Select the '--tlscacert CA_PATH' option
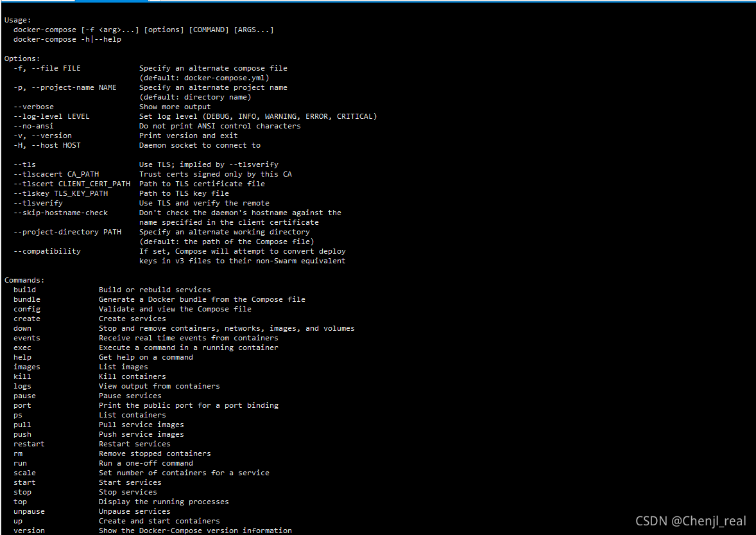This screenshot has height=535, width=756. (x=56, y=175)
